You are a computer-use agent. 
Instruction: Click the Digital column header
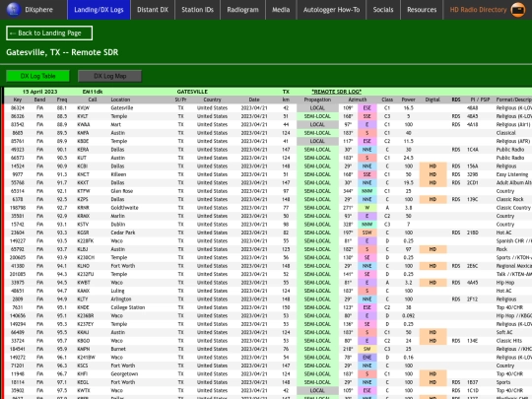432,100
